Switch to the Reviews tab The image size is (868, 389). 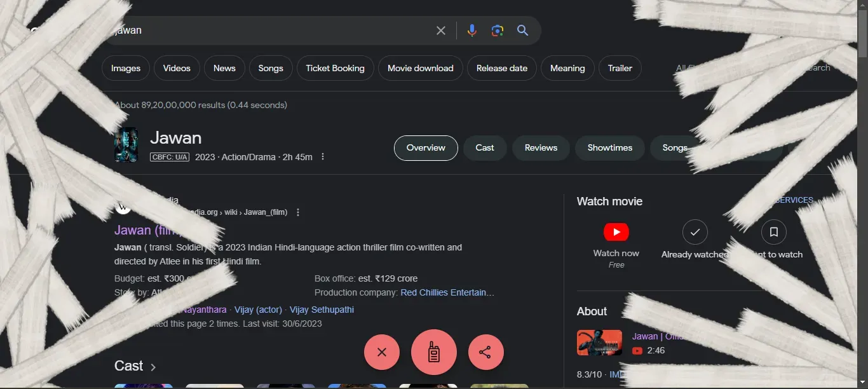(541, 147)
